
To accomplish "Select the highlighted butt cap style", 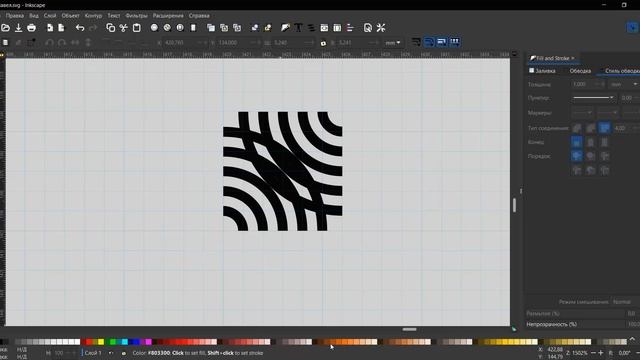I will tap(577, 142).
